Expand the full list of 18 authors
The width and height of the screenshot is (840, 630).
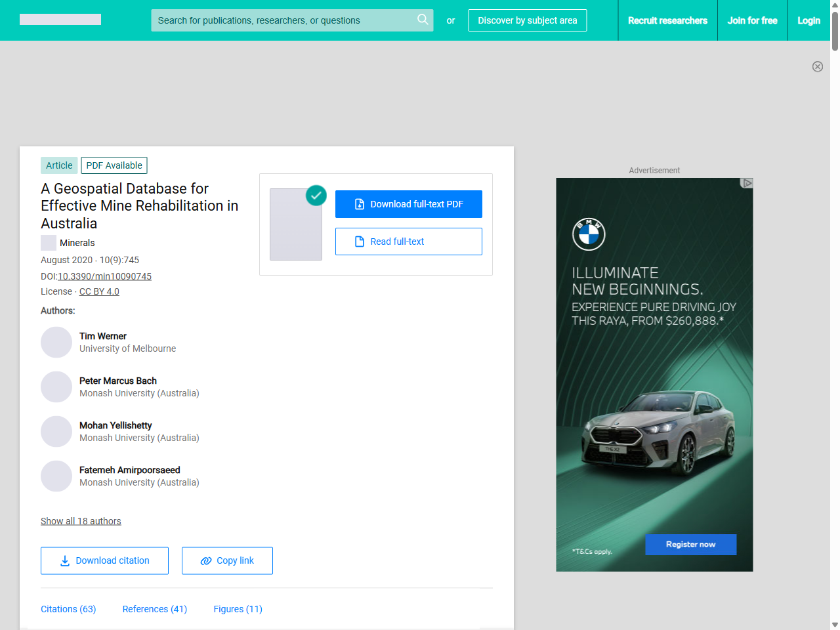pyautogui.click(x=81, y=521)
